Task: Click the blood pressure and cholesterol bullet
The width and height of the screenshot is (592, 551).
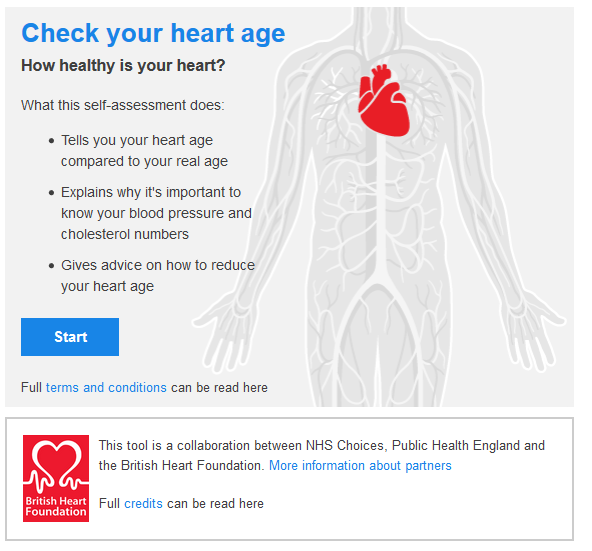Action: pyautogui.click(x=156, y=213)
